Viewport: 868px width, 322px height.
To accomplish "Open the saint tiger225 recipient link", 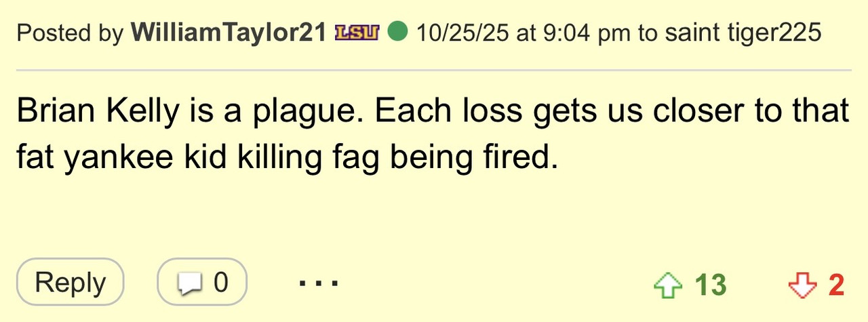I will click(x=743, y=33).
